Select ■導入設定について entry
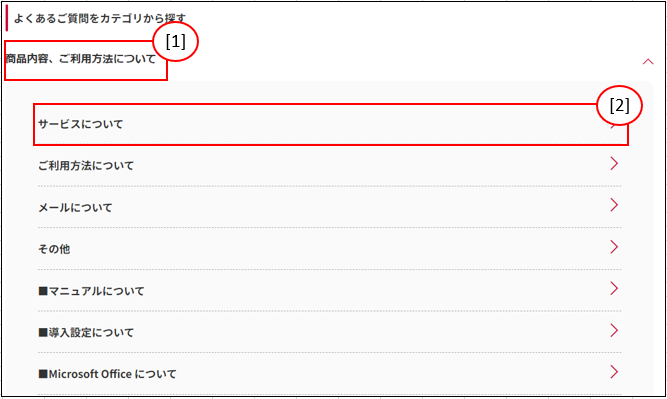This screenshot has width=667, height=399. [x=329, y=332]
